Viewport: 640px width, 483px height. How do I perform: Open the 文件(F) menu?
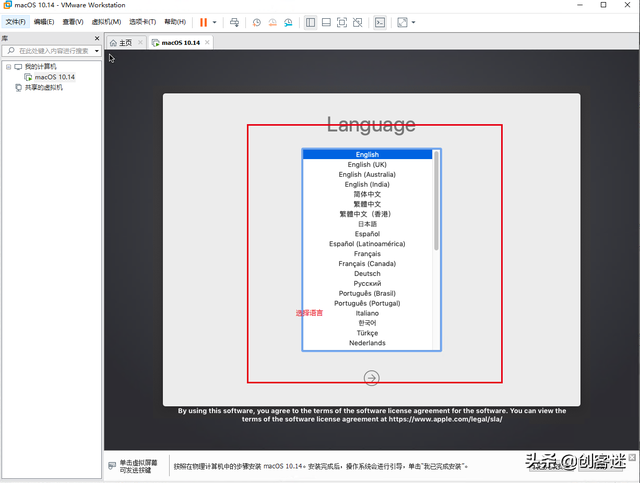16,22
